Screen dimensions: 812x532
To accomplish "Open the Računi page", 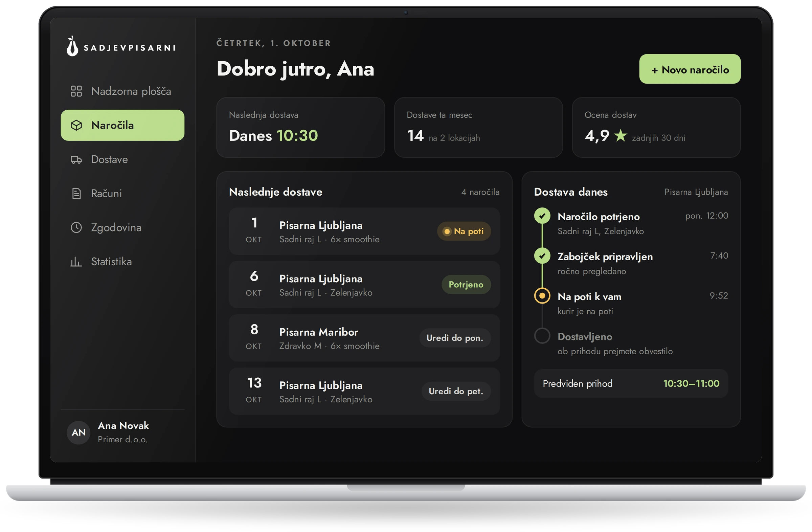I will point(122,194).
